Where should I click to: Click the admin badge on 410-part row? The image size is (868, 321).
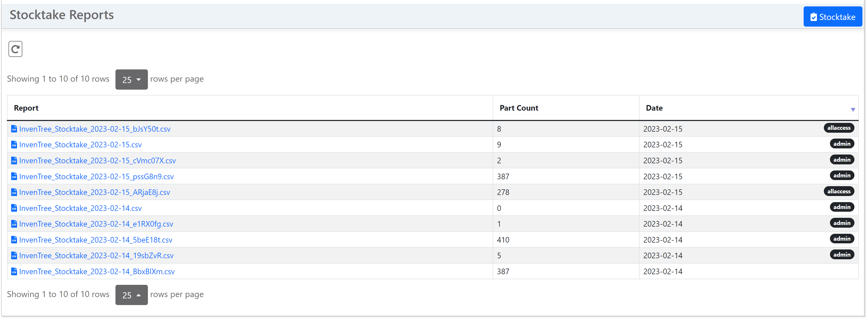(841, 239)
